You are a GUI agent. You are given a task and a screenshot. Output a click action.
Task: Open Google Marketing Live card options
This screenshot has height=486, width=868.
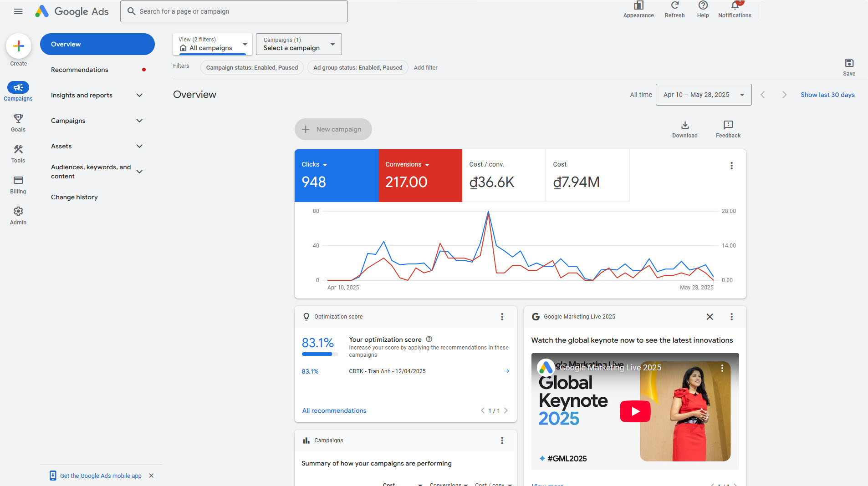[731, 317]
